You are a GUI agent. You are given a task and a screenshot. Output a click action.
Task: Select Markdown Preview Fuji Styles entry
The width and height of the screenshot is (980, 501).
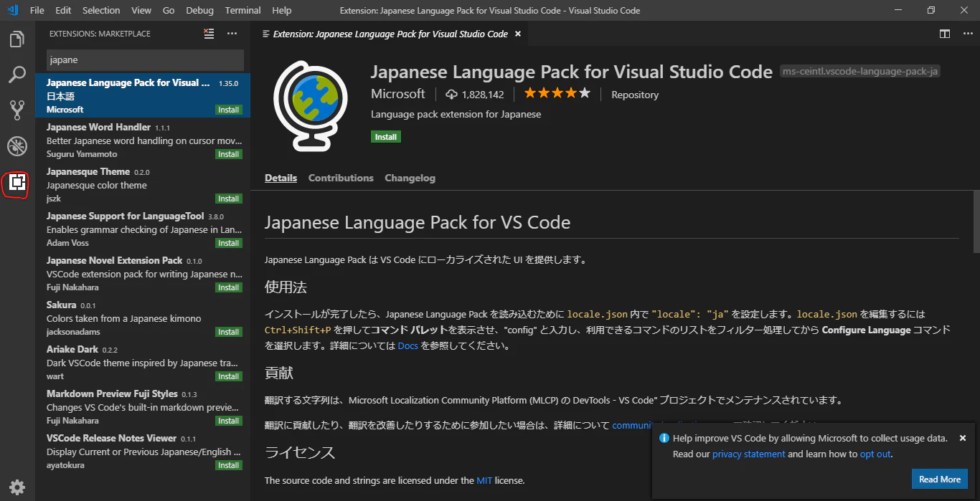coord(143,406)
